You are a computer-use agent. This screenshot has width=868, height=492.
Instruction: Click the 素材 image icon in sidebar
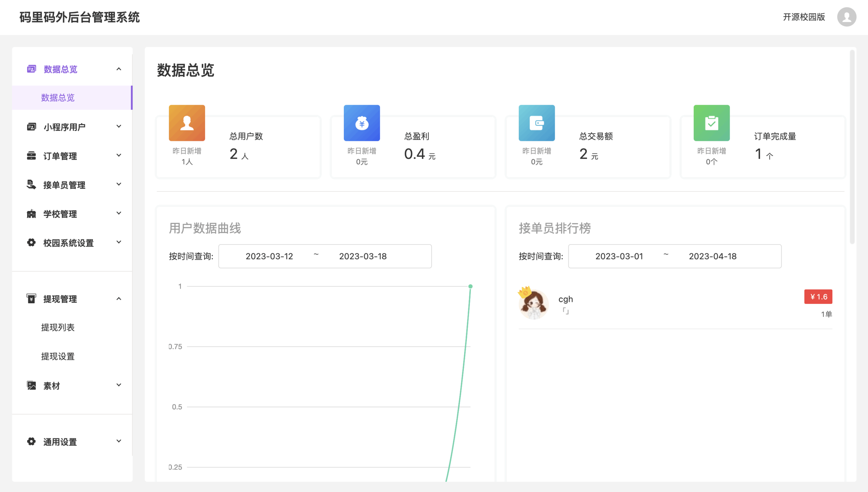pos(31,385)
